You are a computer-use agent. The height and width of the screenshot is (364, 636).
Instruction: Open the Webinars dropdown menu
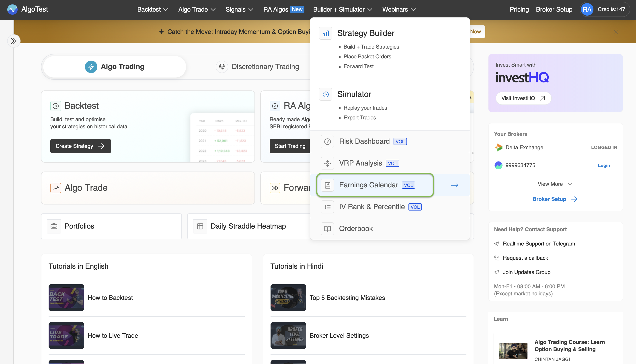coord(399,10)
